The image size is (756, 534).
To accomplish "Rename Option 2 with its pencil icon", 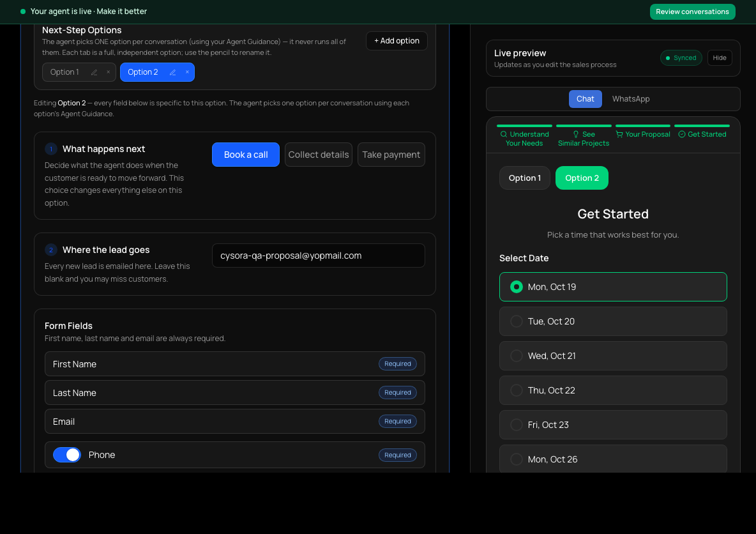I will click(x=172, y=72).
